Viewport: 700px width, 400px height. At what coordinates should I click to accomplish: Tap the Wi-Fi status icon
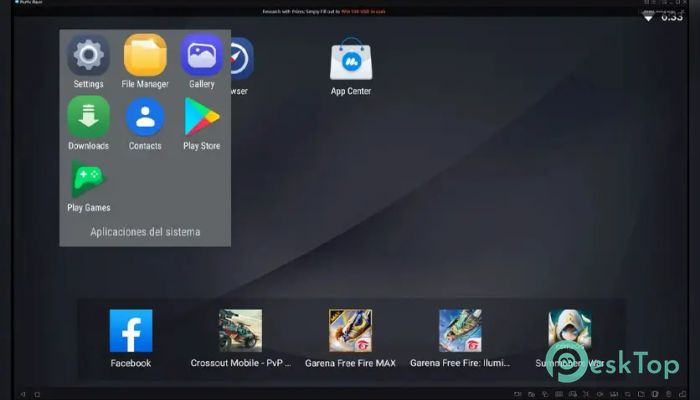[x=648, y=17]
